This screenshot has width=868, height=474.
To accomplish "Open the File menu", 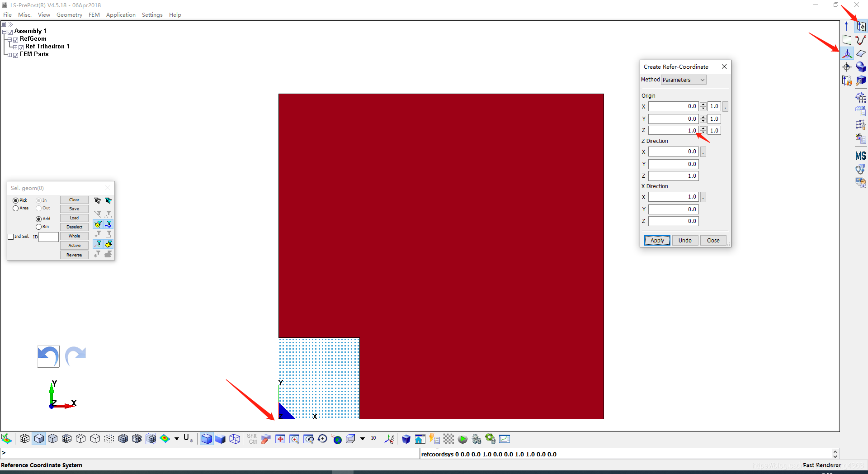I will point(7,15).
